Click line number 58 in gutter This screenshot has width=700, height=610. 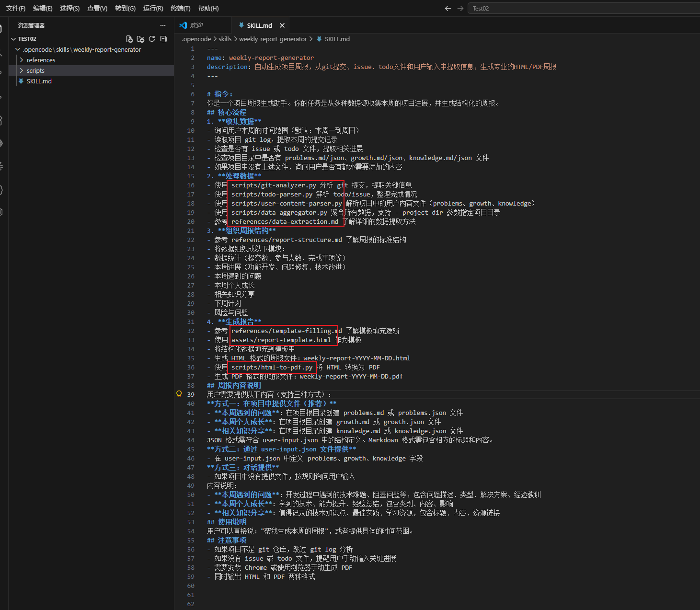click(x=191, y=567)
